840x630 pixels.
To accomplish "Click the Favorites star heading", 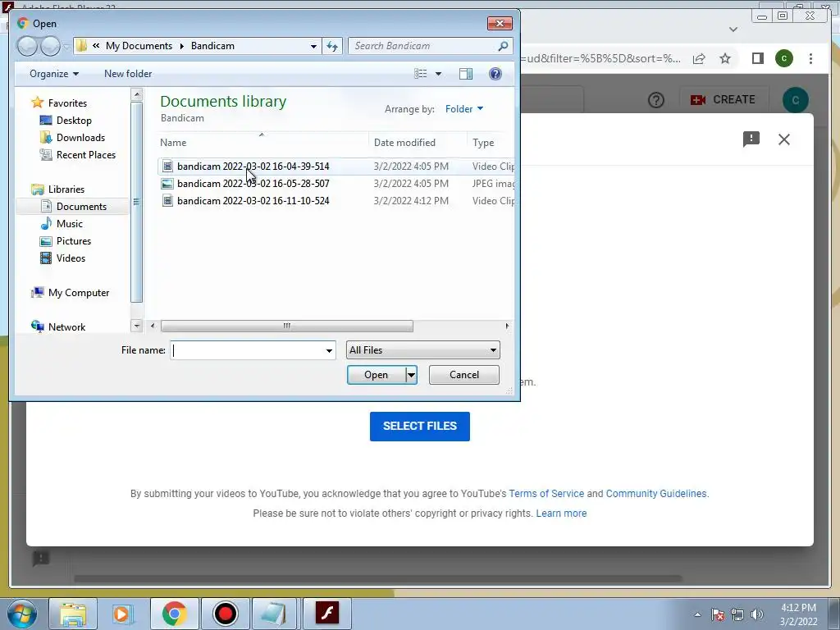I will tap(67, 103).
